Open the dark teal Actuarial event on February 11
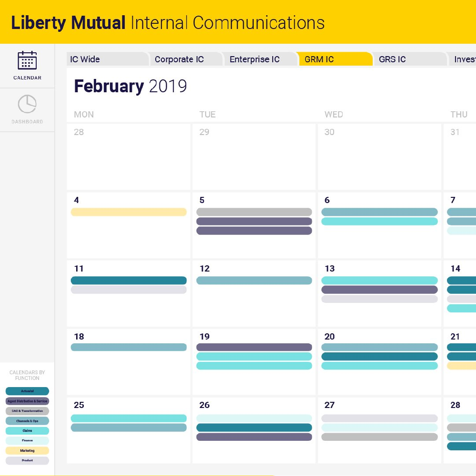The image size is (476, 476). click(x=129, y=280)
